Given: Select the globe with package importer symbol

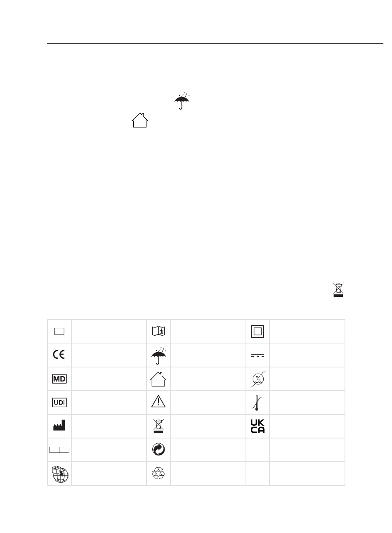Looking at the screenshot, I should tap(59, 474).
